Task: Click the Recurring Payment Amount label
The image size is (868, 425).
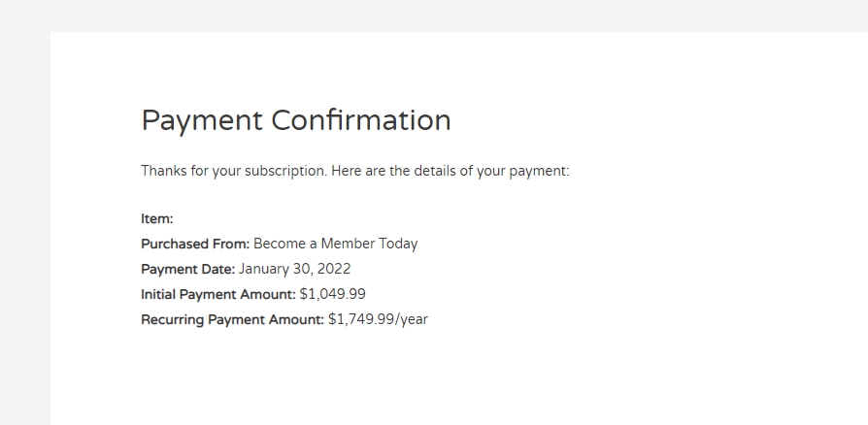Action: point(232,320)
